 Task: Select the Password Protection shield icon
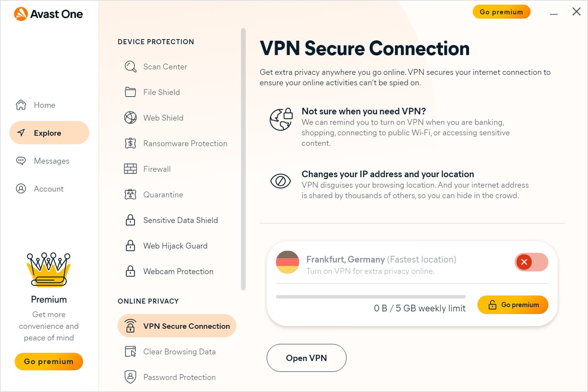[130, 376]
